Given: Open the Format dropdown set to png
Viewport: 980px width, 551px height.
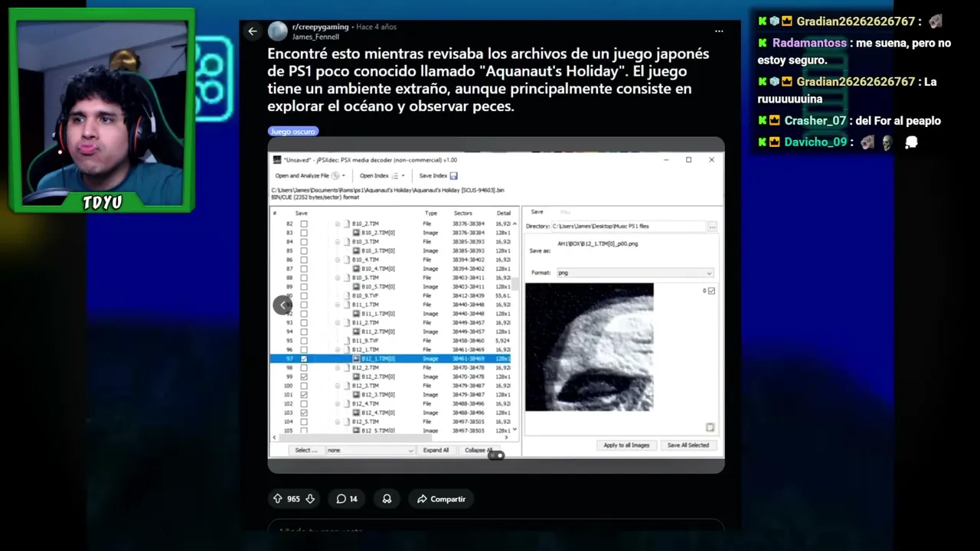Looking at the screenshot, I should click(x=635, y=273).
